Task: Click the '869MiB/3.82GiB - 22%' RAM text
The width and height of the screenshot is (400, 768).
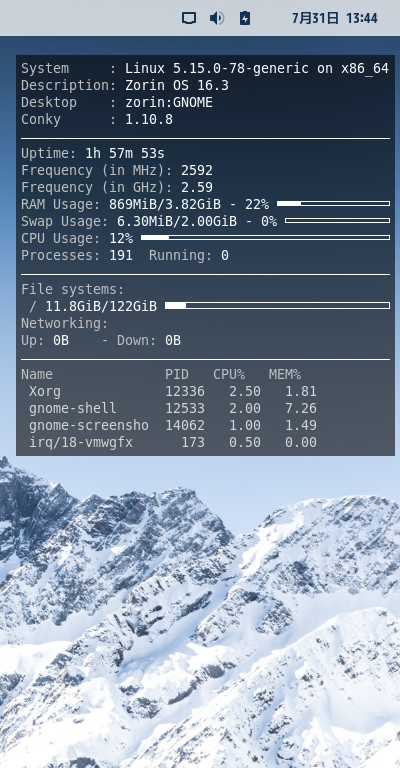Action: coord(189,204)
